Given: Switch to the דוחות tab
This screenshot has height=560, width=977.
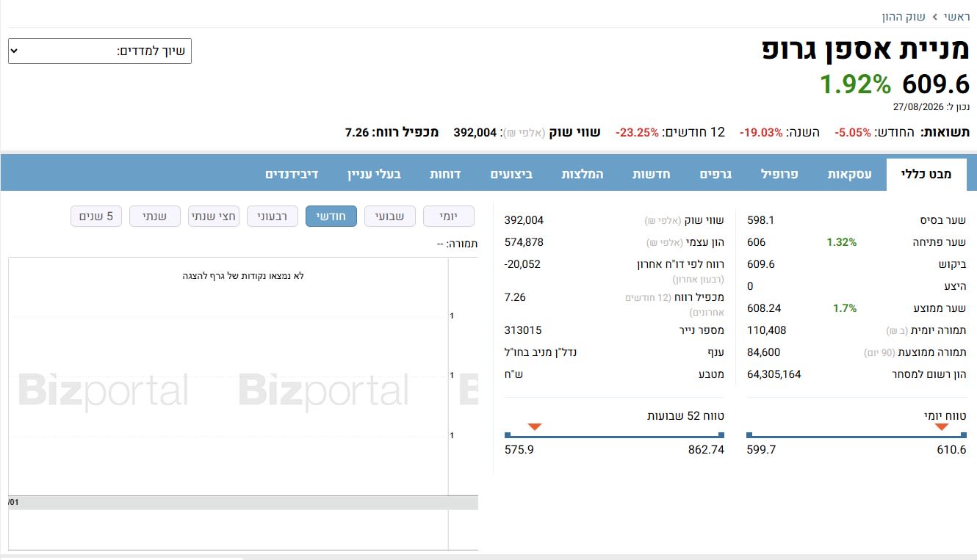Looking at the screenshot, I should [445, 175].
